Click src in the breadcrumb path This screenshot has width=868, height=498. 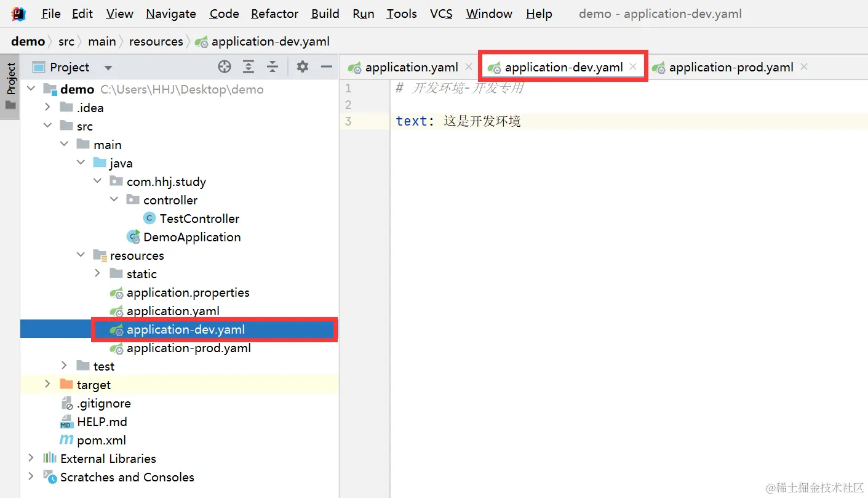coord(66,41)
